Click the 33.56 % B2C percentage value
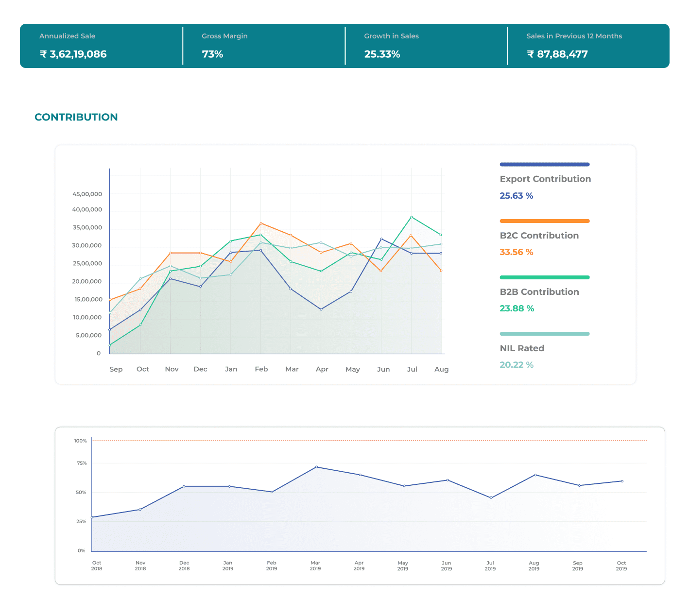The height and width of the screenshot is (616, 689). [x=516, y=252]
